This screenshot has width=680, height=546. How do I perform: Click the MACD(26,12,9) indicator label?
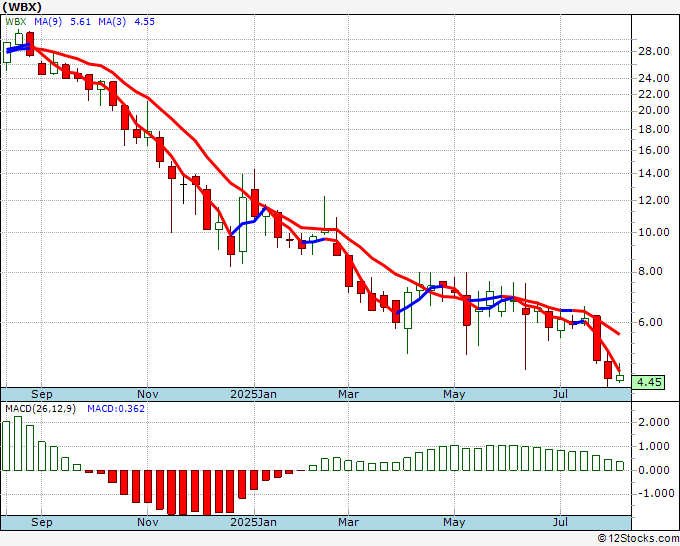pyautogui.click(x=40, y=409)
